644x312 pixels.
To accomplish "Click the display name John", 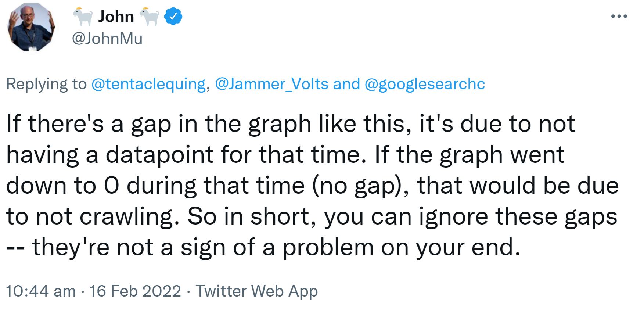I will coord(116,15).
